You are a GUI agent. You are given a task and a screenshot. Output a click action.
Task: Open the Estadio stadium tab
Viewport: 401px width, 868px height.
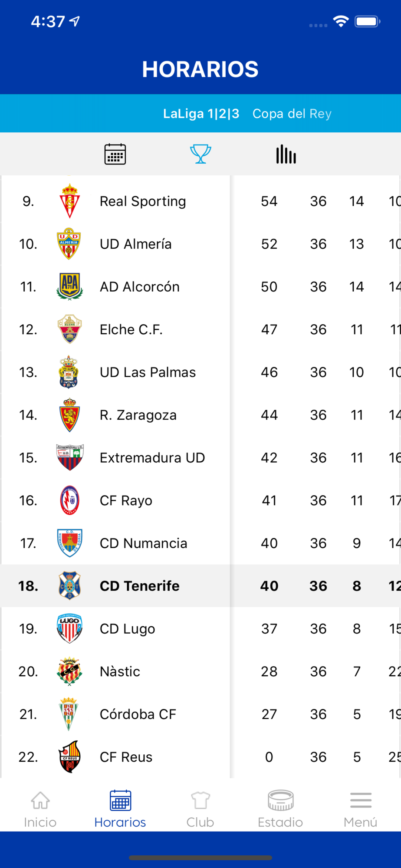tap(280, 809)
